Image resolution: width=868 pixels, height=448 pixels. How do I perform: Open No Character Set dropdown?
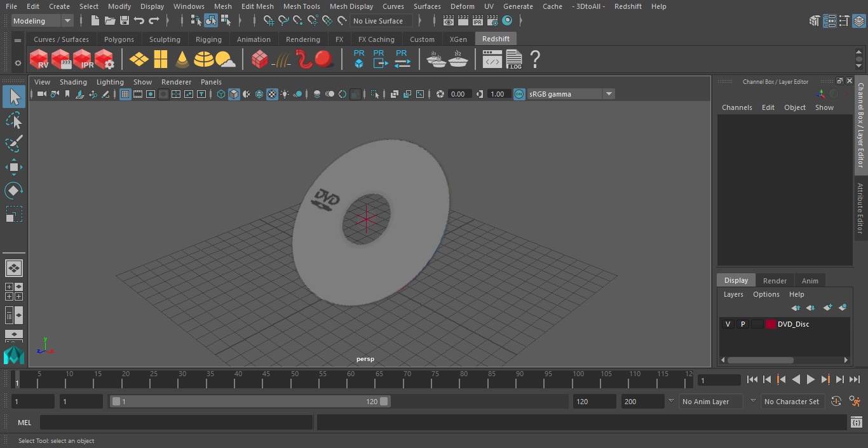point(792,402)
